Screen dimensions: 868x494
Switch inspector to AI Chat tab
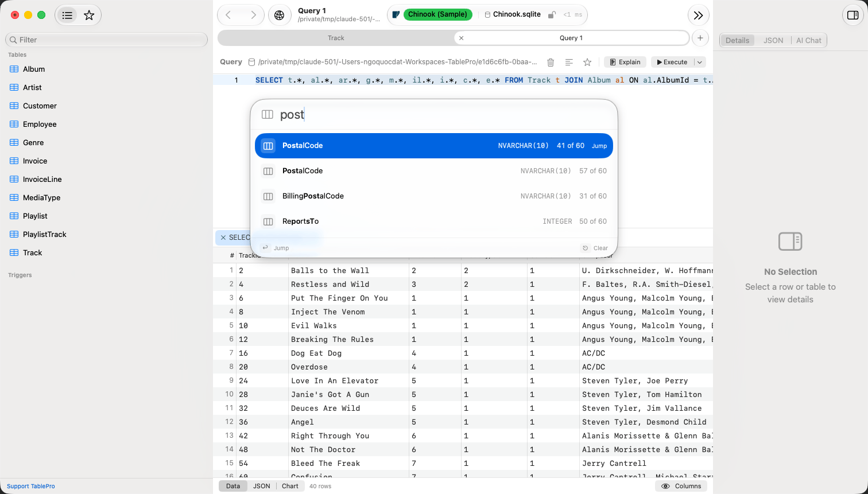(x=808, y=40)
